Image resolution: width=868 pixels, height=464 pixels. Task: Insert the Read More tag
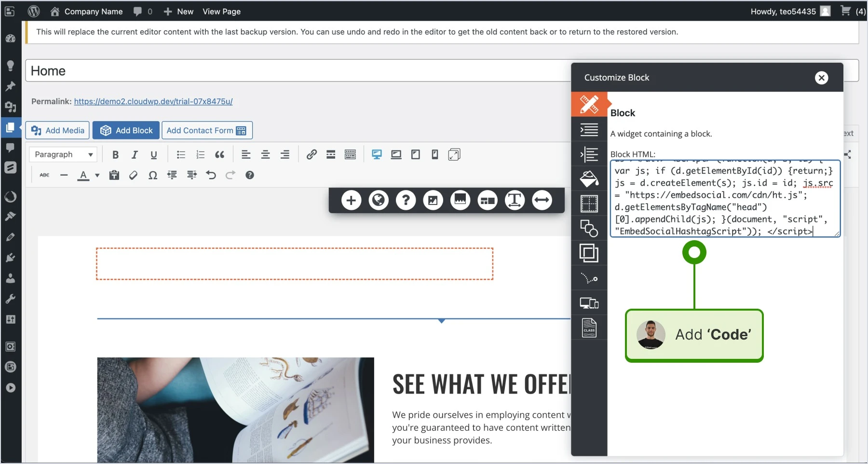tap(331, 154)
